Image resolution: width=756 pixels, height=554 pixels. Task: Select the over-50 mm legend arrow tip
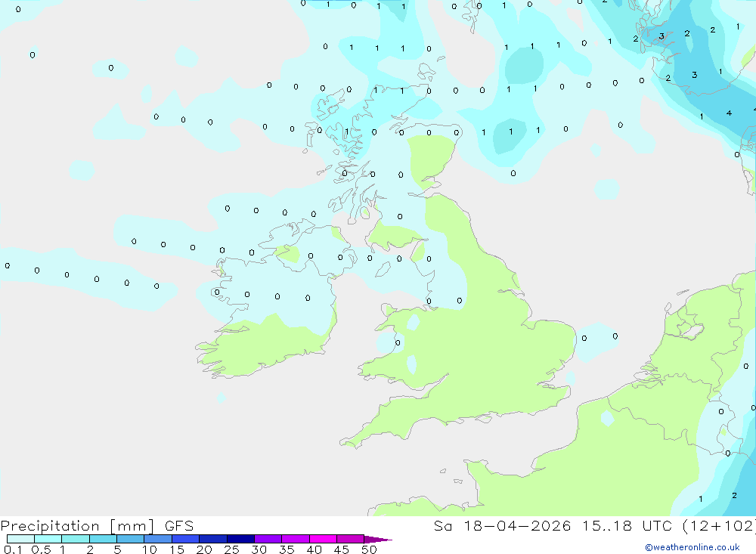click(378, 539)
